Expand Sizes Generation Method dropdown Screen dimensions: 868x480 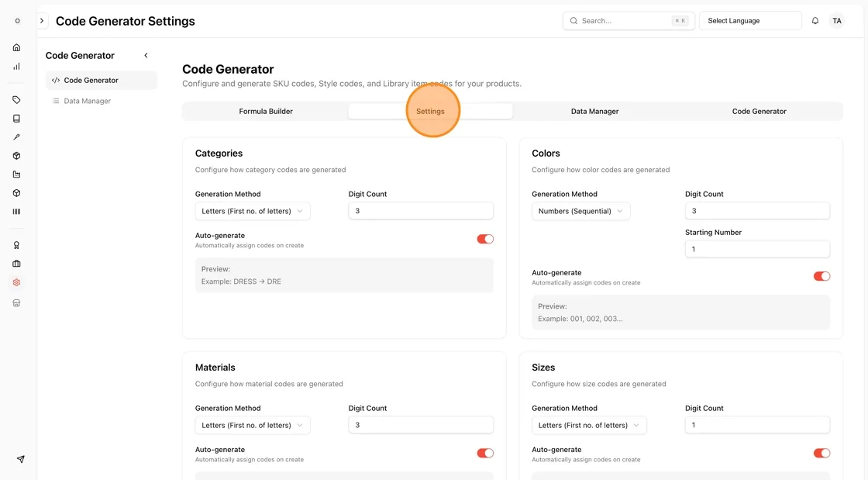589,425
